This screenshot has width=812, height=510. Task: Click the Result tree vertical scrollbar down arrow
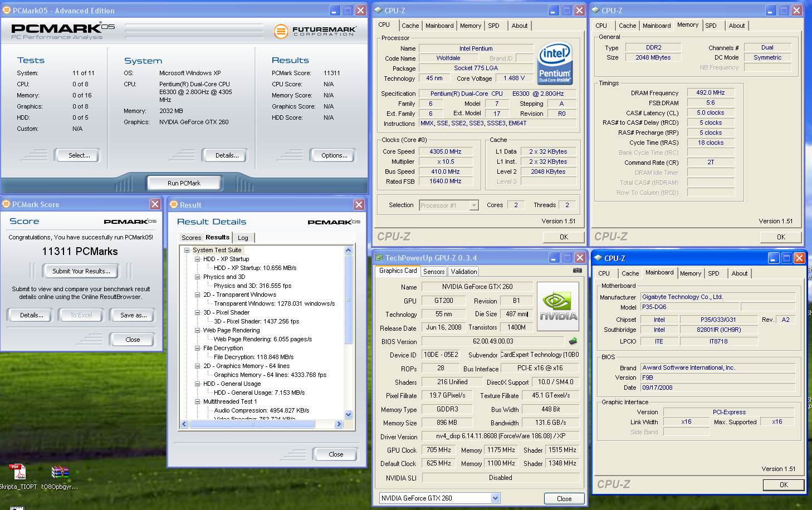(349, 414)
